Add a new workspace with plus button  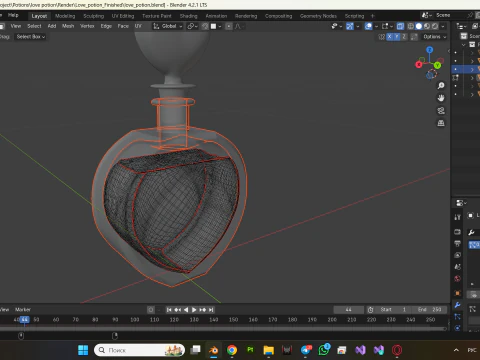(373, 16)
